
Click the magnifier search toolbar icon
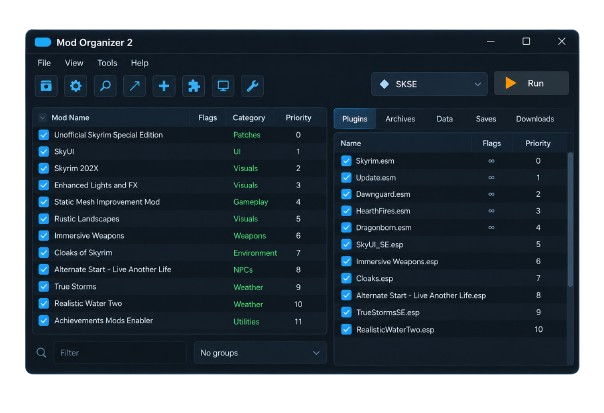105,86
